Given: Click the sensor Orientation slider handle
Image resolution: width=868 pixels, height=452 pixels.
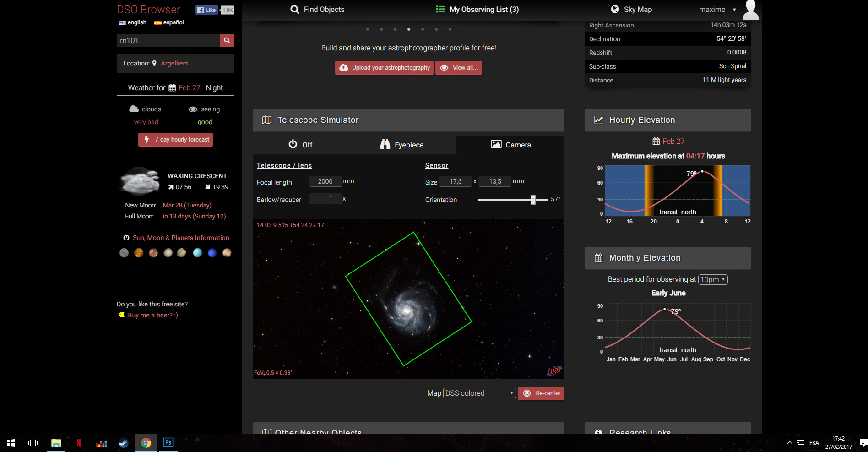Looking at the screenshot, I should click(x=533, y=200).
